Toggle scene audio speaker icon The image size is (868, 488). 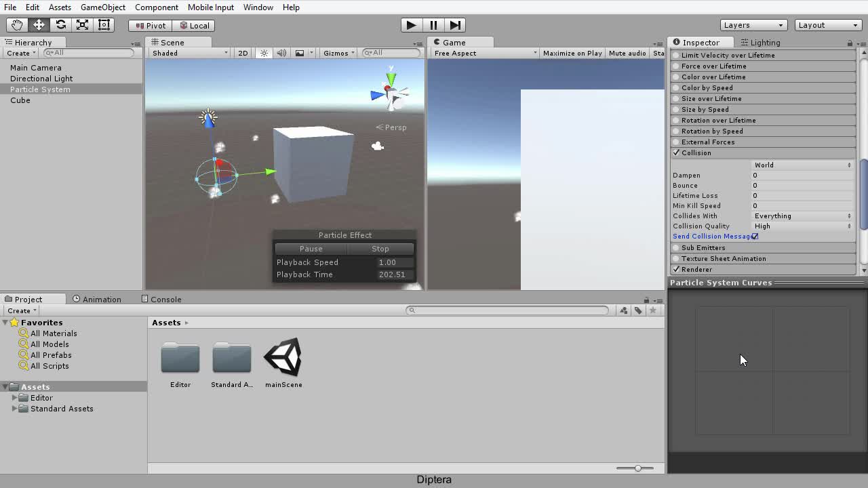coord(281,53)
